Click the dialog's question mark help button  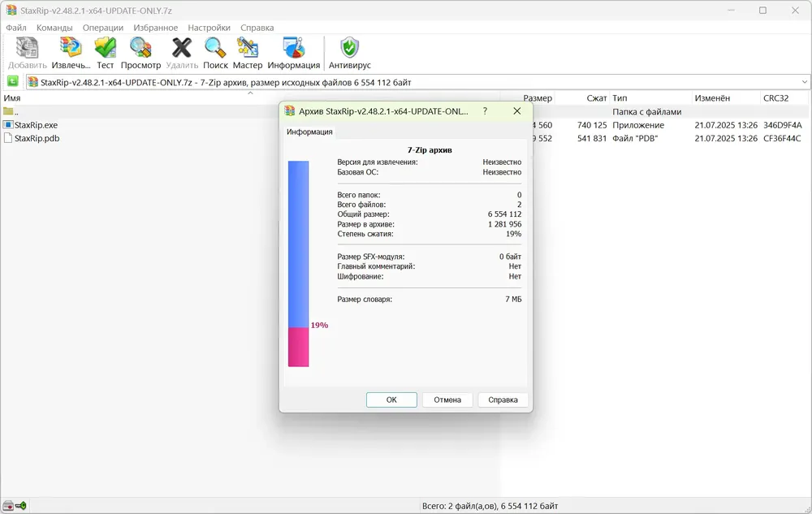coord(485,111)
